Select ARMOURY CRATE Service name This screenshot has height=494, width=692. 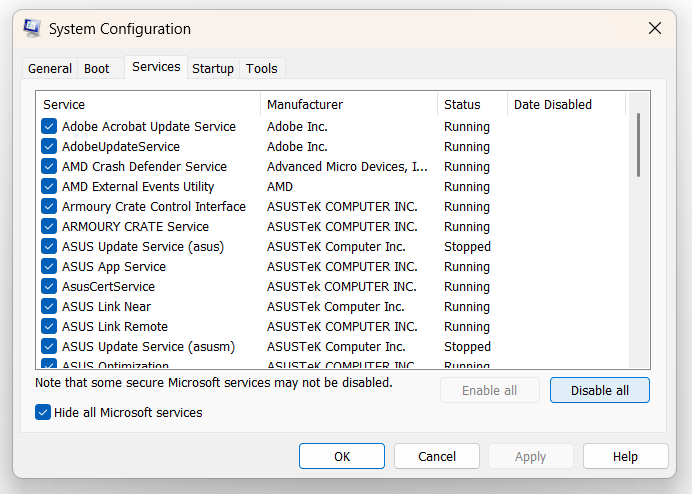(x=135, y=226)
